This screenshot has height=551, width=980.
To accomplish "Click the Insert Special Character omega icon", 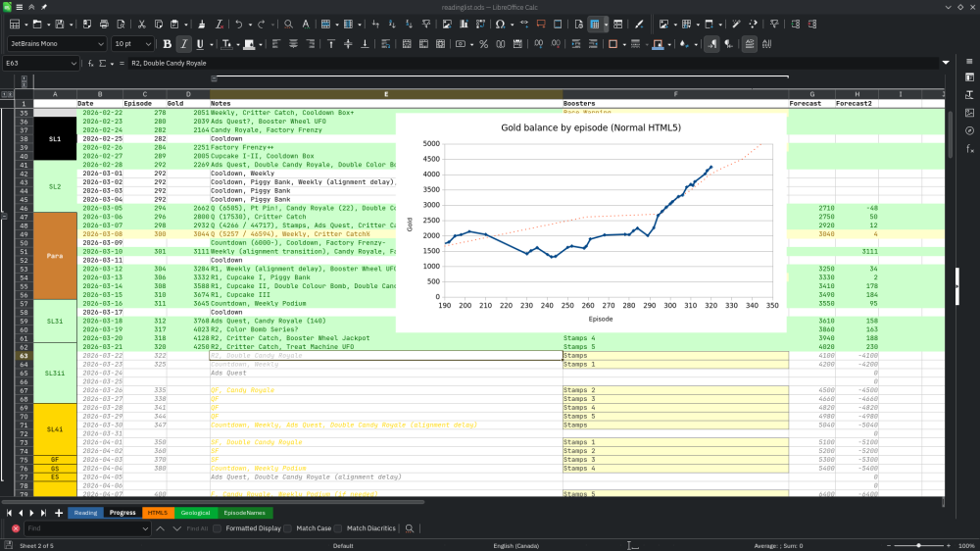I will [500, 25].
